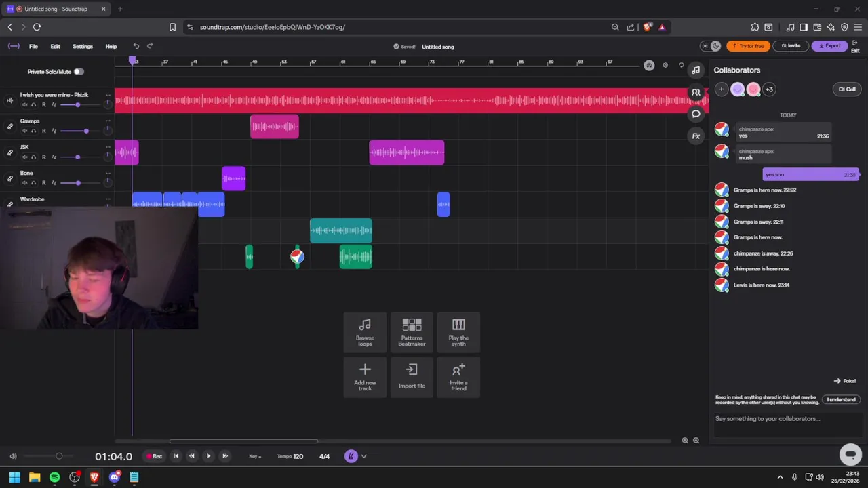868x488 pixels.
Task: Add new track
Action: pos(365,377)
